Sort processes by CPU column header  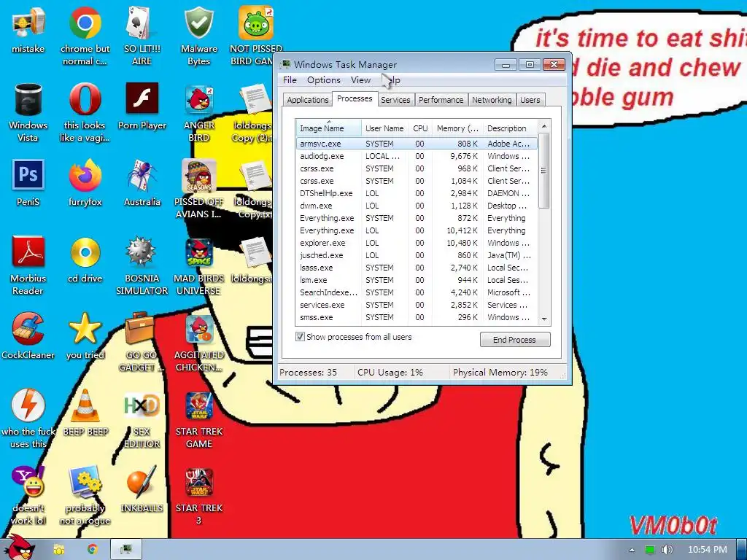pyautogui.click(x=420, y=128)
